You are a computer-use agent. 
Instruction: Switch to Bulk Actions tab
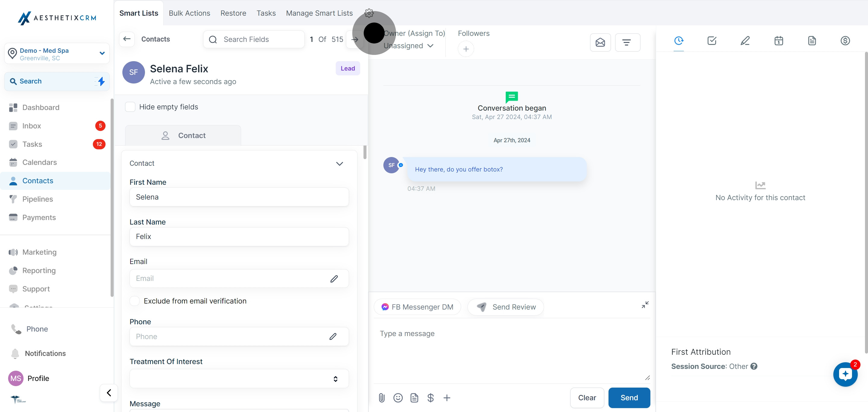coord(189,13)
